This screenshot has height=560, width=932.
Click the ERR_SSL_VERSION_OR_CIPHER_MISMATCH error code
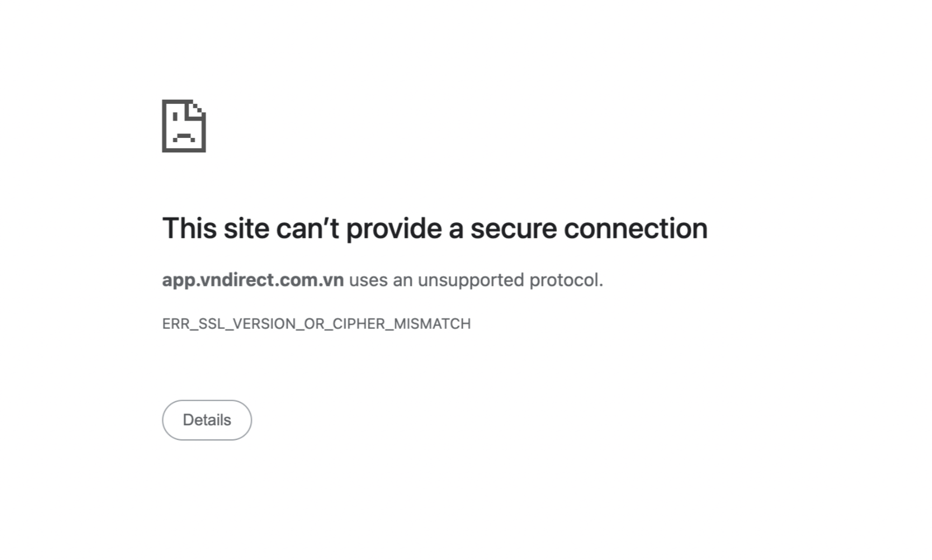[316, 323]
